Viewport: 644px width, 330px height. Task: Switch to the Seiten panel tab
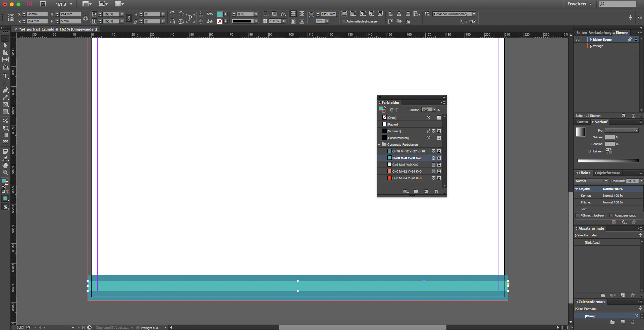pos(581,33)
